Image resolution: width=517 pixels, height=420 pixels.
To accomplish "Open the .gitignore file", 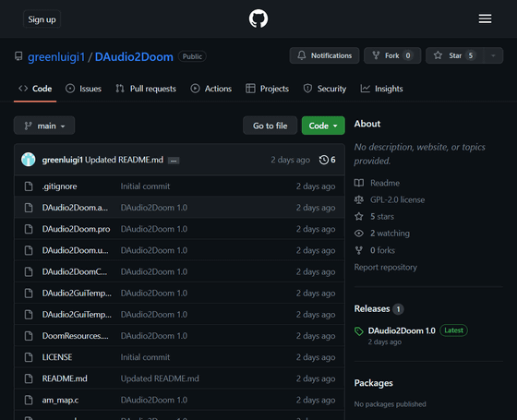I will (x=59, y=186).
